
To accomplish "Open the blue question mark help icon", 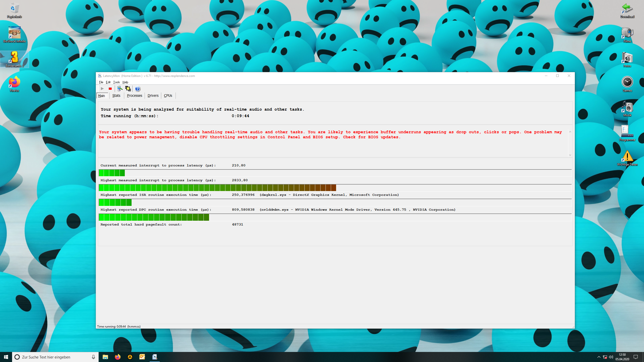I will (138, 89).
